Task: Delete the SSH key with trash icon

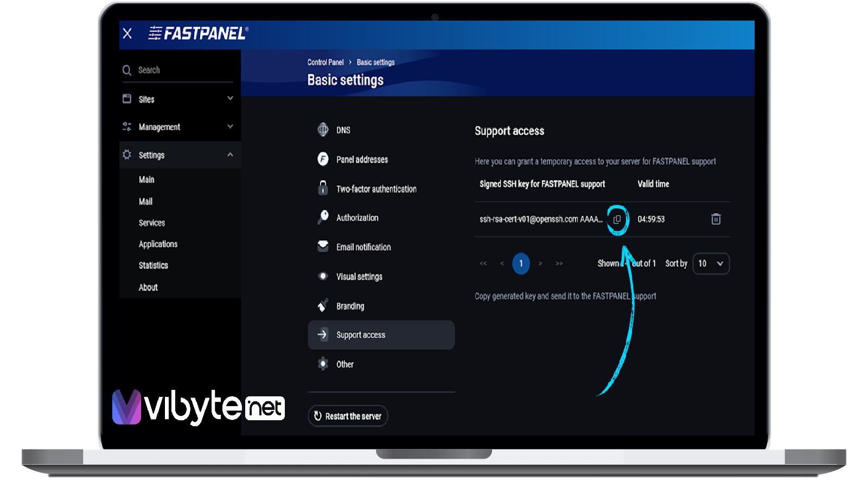Action: (716, 219)
